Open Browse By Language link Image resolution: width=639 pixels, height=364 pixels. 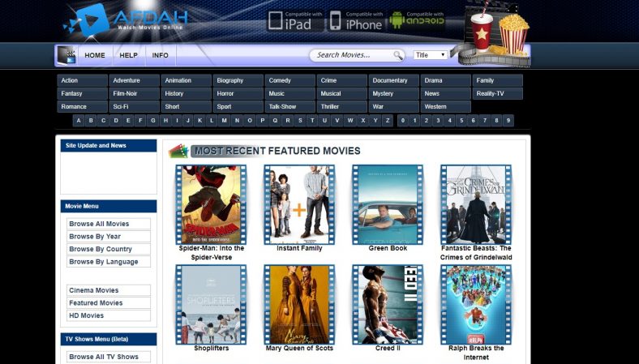coord(109,262)
